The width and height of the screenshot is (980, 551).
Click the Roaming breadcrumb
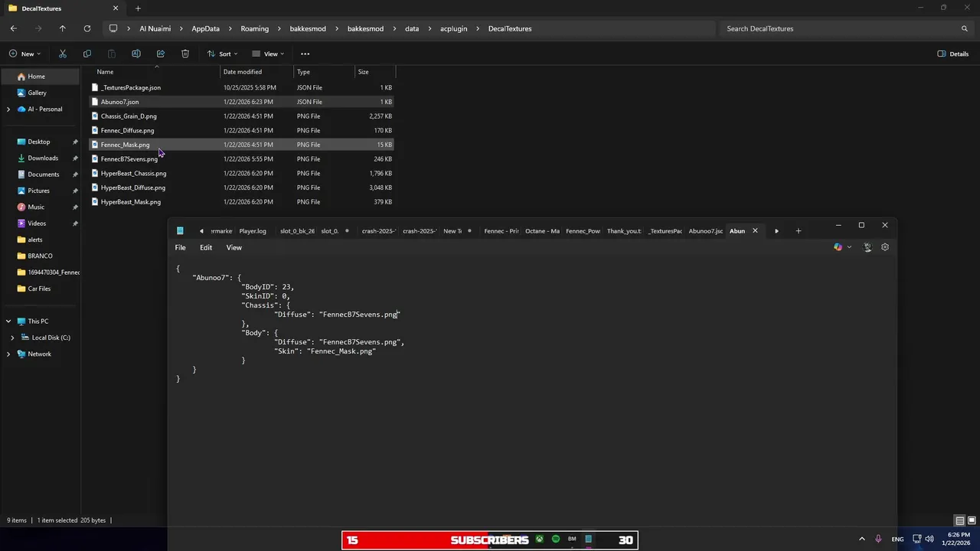click(254, 28)
